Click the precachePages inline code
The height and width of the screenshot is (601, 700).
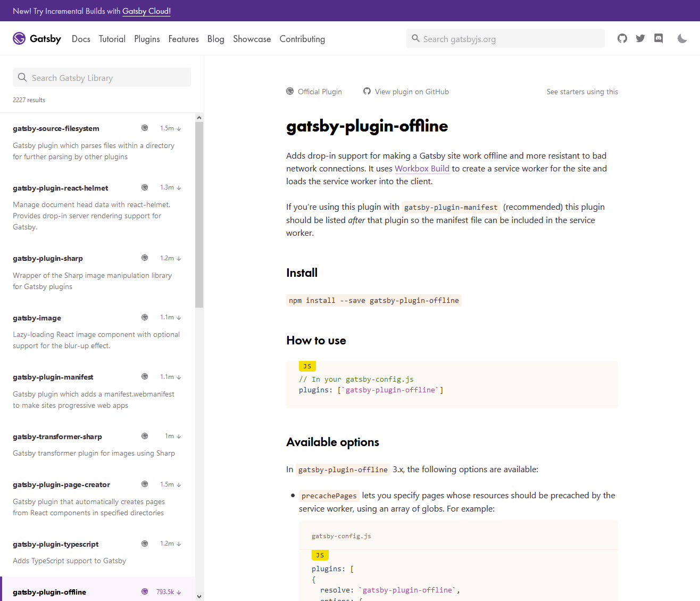coord(329,496)
